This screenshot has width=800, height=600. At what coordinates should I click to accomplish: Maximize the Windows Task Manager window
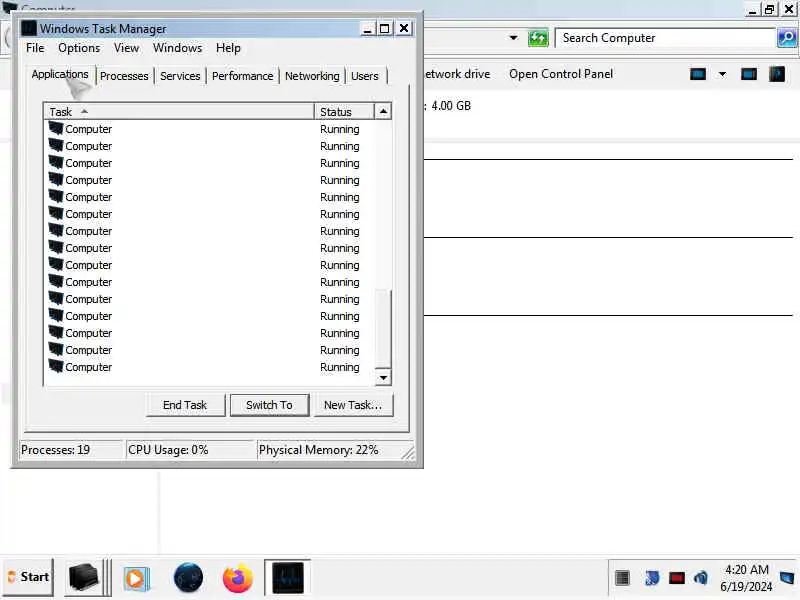click(385, 29)
